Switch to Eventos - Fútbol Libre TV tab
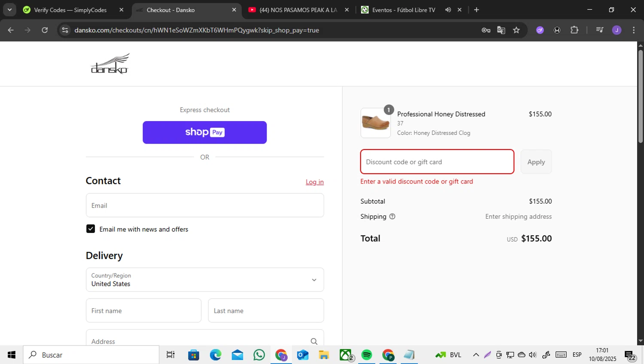644x364 pixels. point(404,10)
